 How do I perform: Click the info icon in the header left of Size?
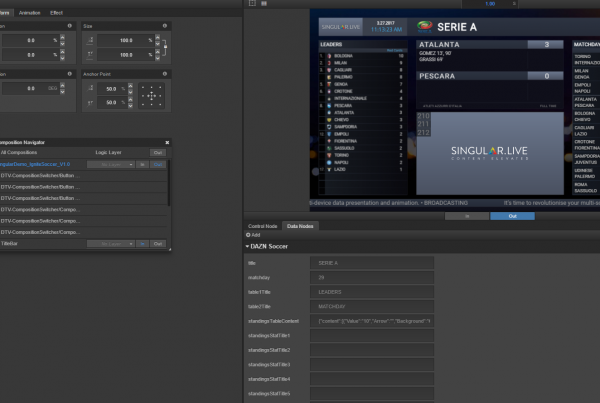[x=70, y=26]
